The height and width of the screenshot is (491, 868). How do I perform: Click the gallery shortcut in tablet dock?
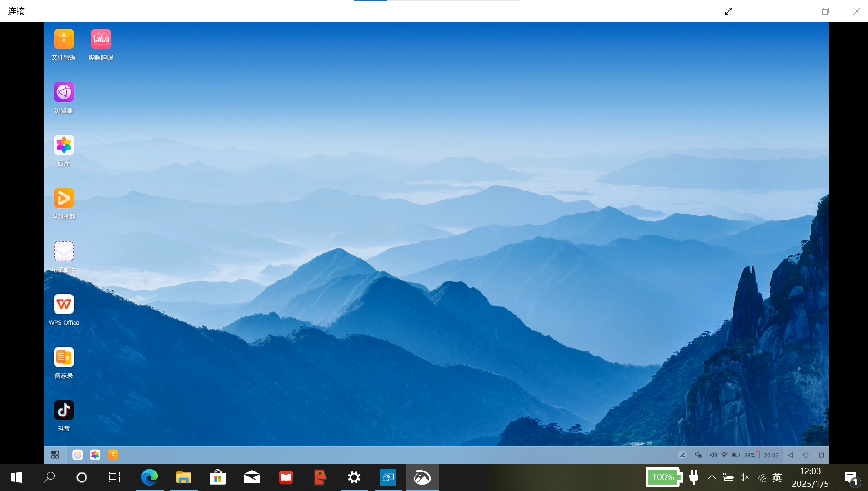click(x=95, y=455)
